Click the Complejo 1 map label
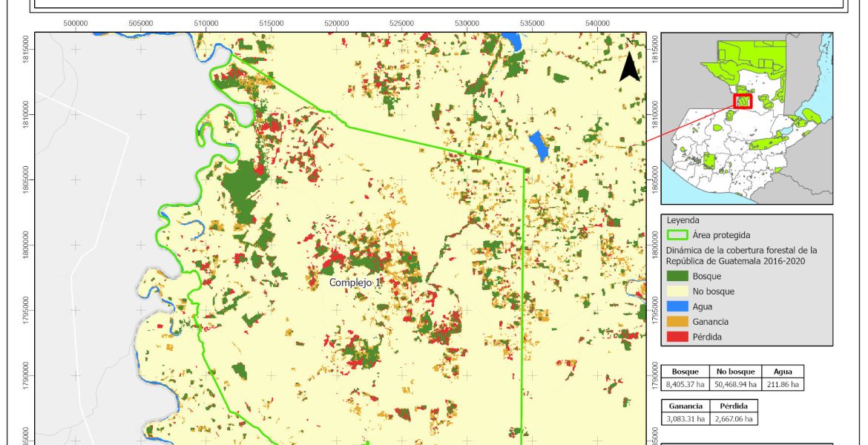868x445 pixels. pyautogui.click(x=355, y=283)
